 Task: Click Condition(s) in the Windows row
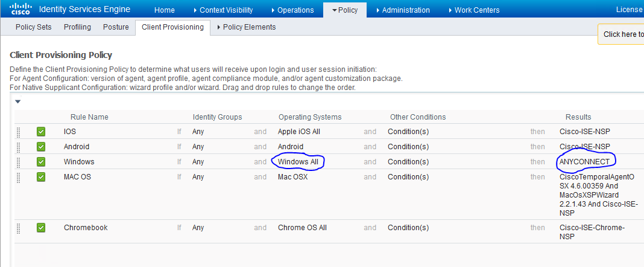pyautogui.click(x=408, y=162)
